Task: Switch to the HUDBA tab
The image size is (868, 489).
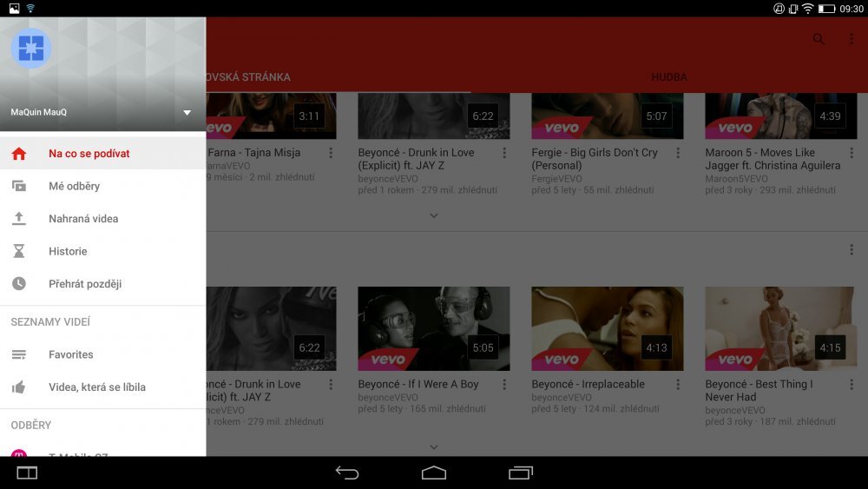Action: point(668,77)
